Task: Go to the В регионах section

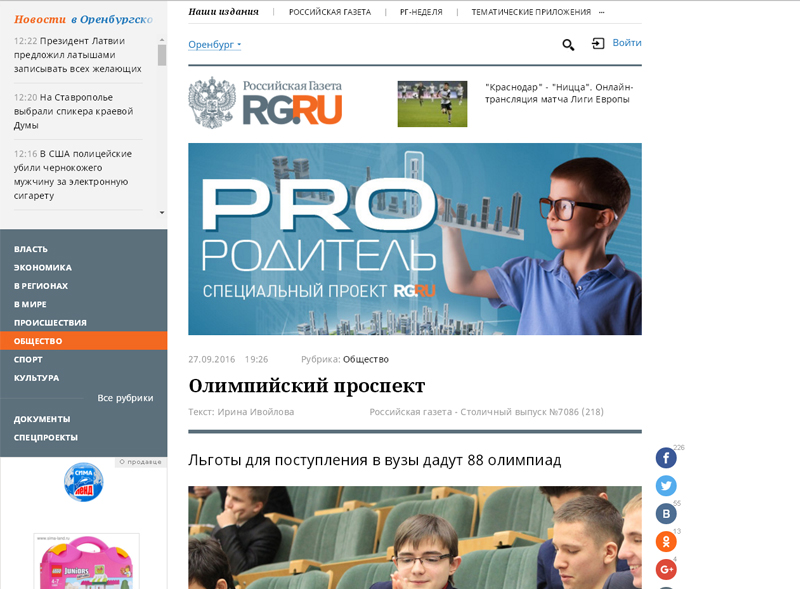Action: [41, 286]
